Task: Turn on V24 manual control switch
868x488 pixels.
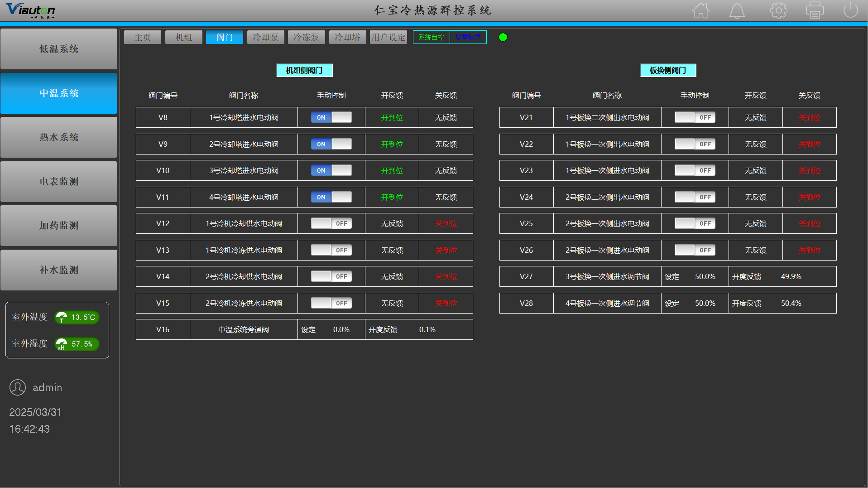Action: (695, 197)
